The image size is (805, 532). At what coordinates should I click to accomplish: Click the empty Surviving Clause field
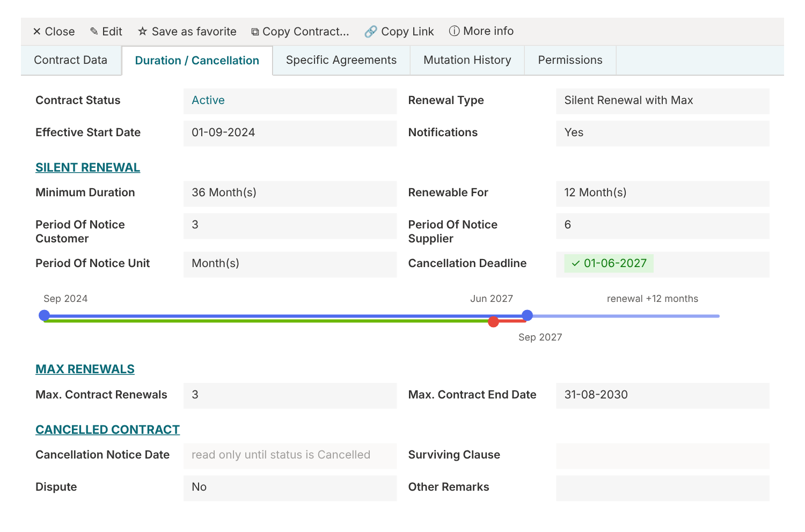point(662,455)
